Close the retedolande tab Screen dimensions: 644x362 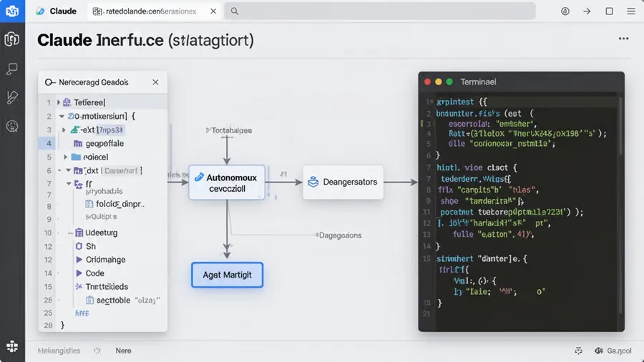coord(213,11)
